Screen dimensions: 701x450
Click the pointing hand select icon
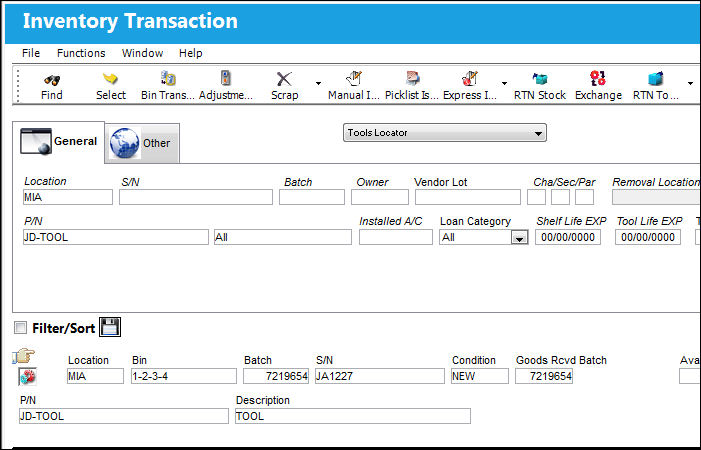pyautogui.click(x=24, y=356)
